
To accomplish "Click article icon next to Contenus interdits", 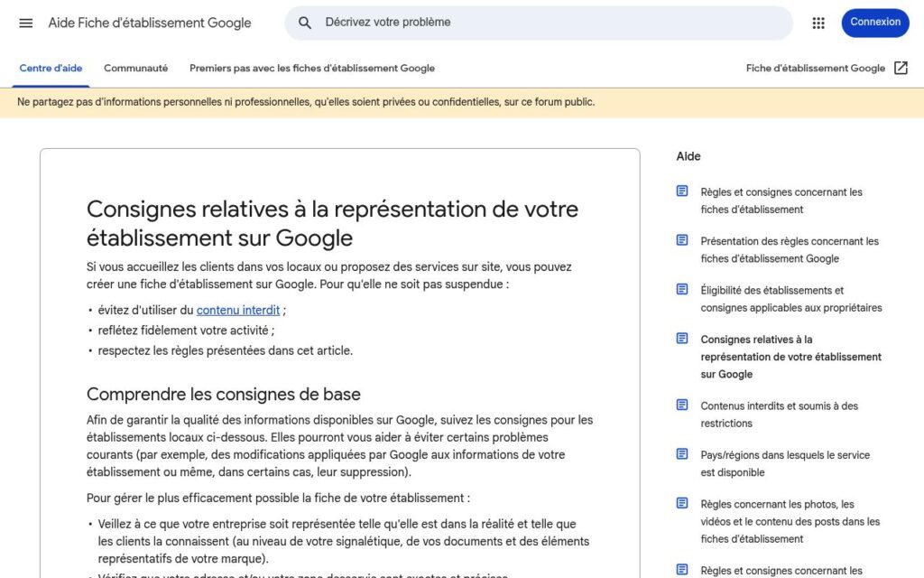I will (x=682, y=405).
